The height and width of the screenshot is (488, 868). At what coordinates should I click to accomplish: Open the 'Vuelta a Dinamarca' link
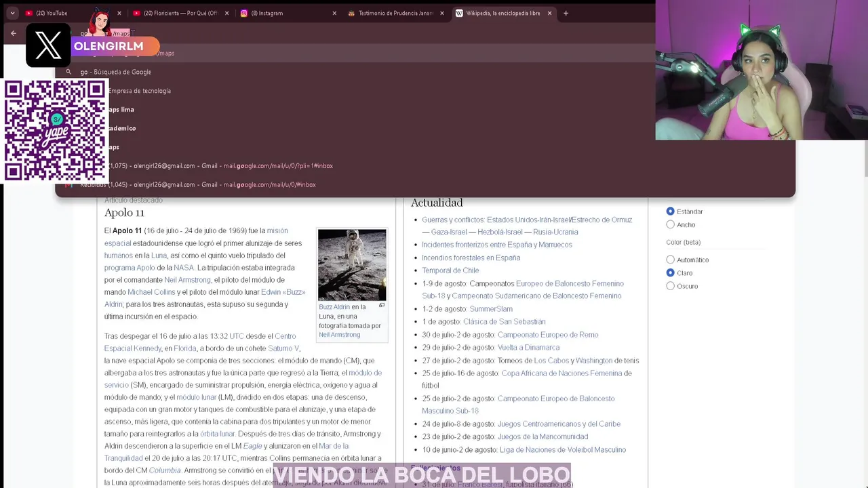[529, 348]
